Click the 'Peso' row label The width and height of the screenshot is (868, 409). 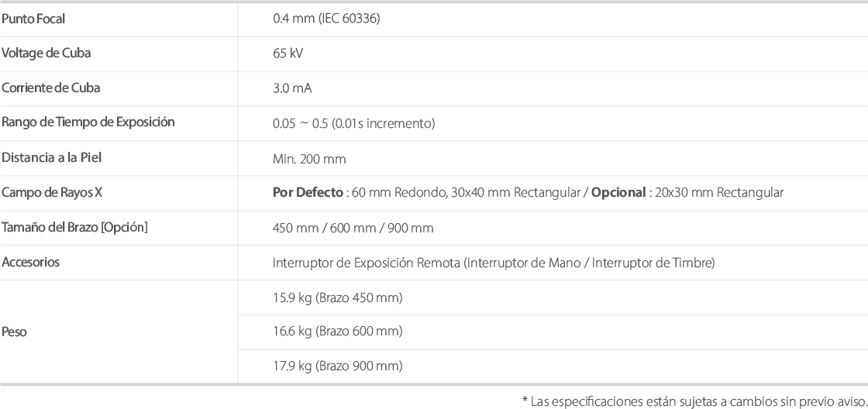(x=15, y=331)
